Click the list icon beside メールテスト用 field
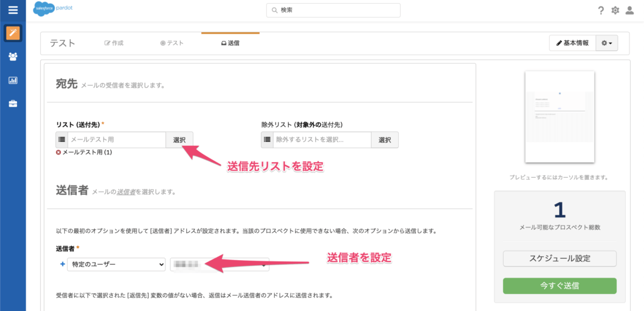Screen dimensions: 644x311 coord(62,140)
